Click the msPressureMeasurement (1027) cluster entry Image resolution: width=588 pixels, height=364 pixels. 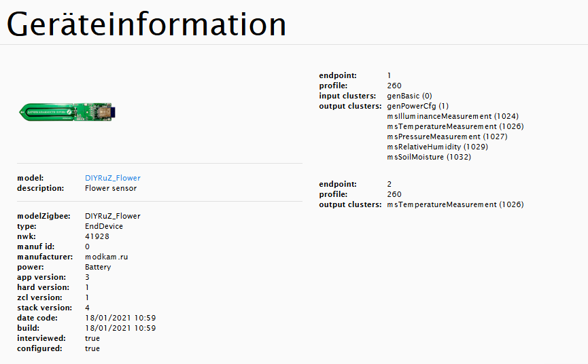click(447, 136)
